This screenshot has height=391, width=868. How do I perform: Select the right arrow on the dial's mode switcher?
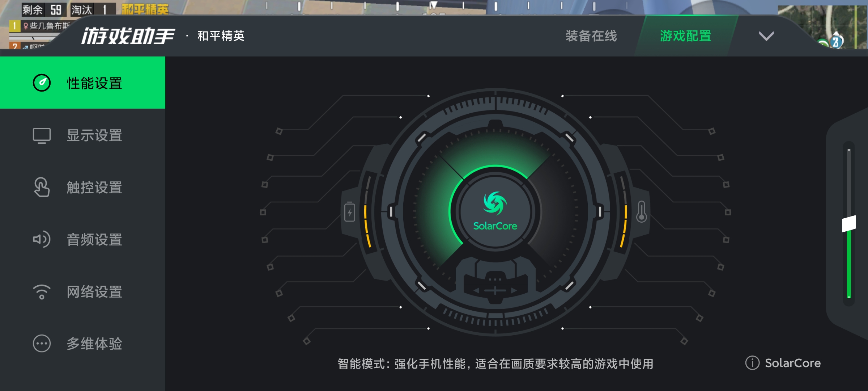[514, 290]
